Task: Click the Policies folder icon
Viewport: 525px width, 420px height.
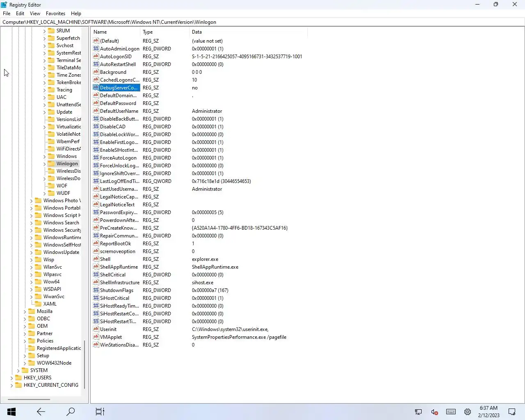Action: pos(32,340)
